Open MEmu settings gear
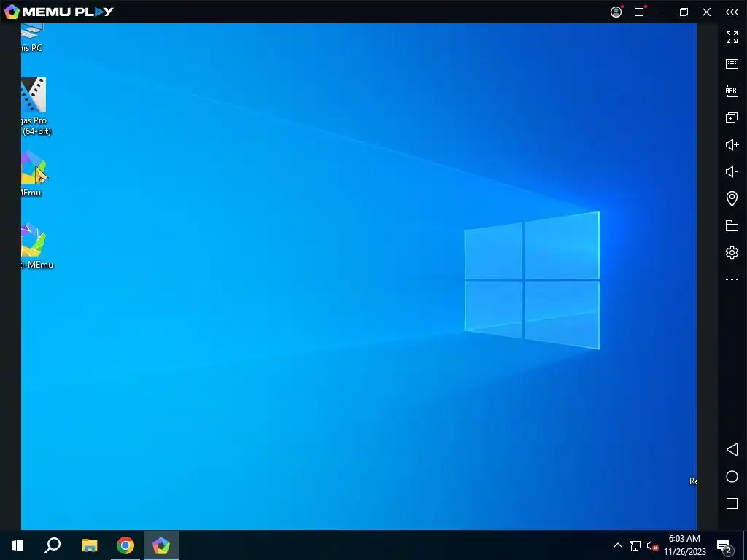 (732, 252)
